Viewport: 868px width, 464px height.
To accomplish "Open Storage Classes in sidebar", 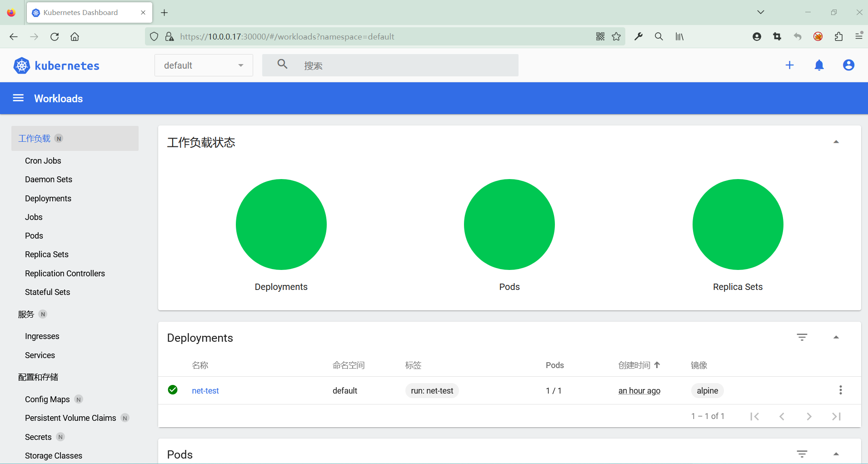I will coord(54,455).
